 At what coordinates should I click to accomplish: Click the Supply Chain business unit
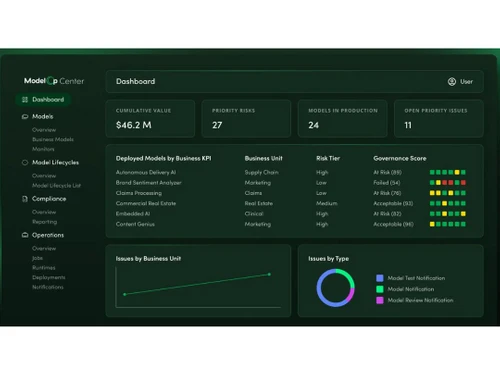pos(262,172)
